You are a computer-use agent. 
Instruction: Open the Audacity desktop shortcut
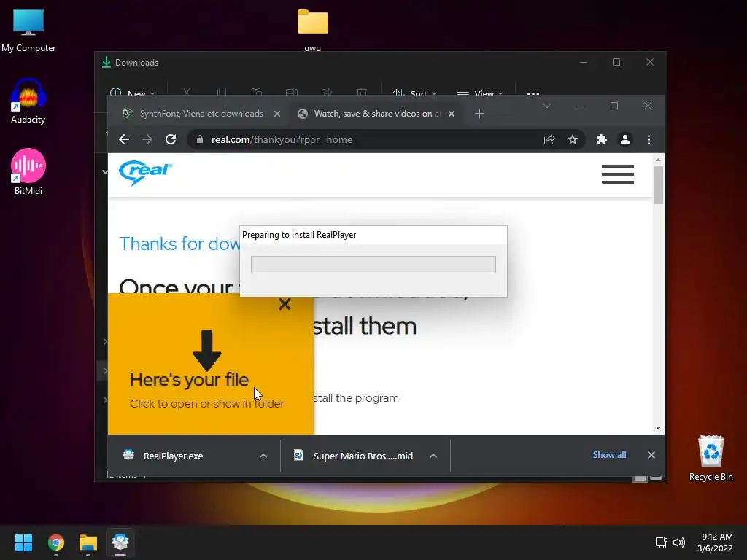click(28, 101)
